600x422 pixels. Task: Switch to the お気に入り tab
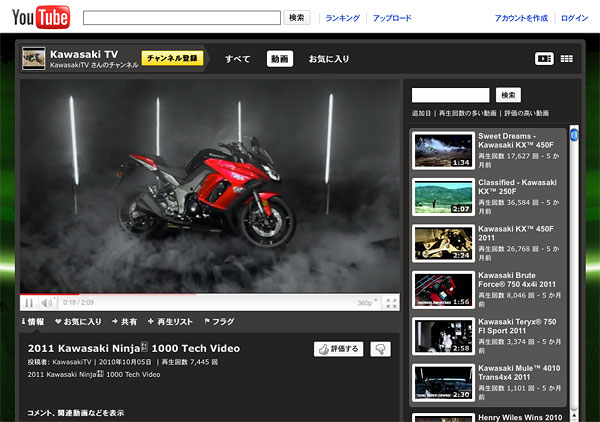point(329,59)
